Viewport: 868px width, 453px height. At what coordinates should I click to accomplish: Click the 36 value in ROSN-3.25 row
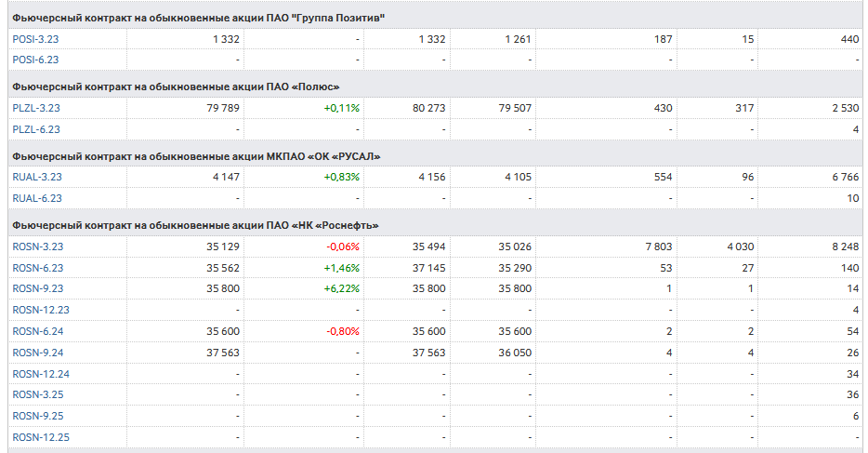click(x=853, y=394)
